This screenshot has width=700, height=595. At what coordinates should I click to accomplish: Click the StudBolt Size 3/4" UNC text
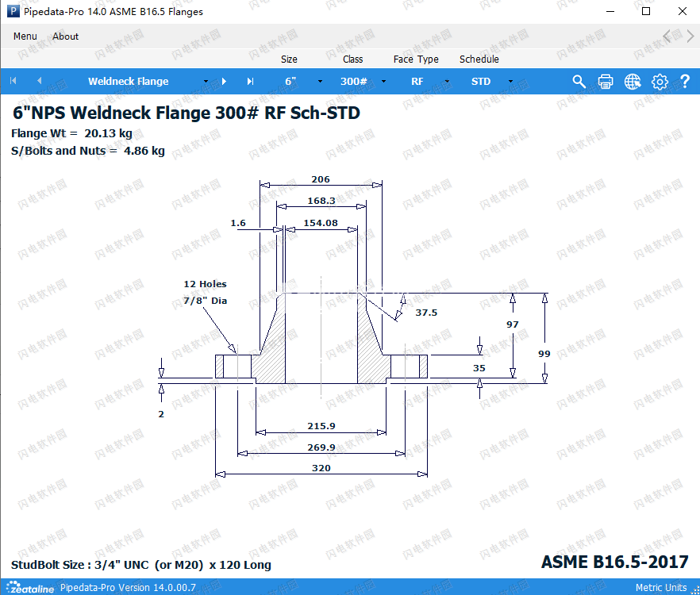click(141, 565)
